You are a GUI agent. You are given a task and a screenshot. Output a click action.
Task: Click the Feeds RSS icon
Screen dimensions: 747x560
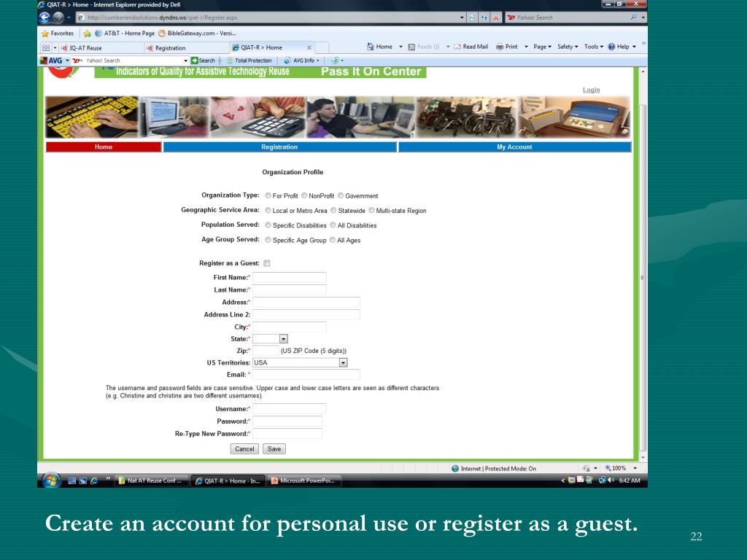(411, 47)
